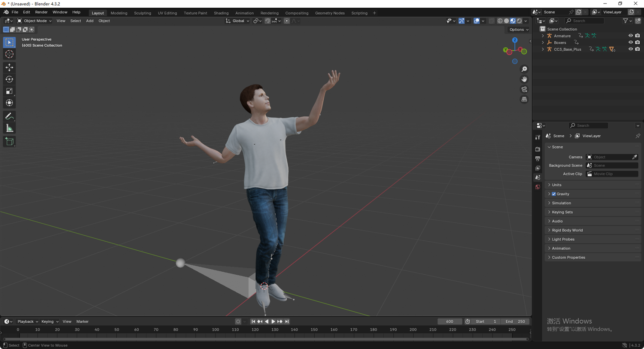
Task: Expand the Rigid Body World panel
Action: click(592, 231)
